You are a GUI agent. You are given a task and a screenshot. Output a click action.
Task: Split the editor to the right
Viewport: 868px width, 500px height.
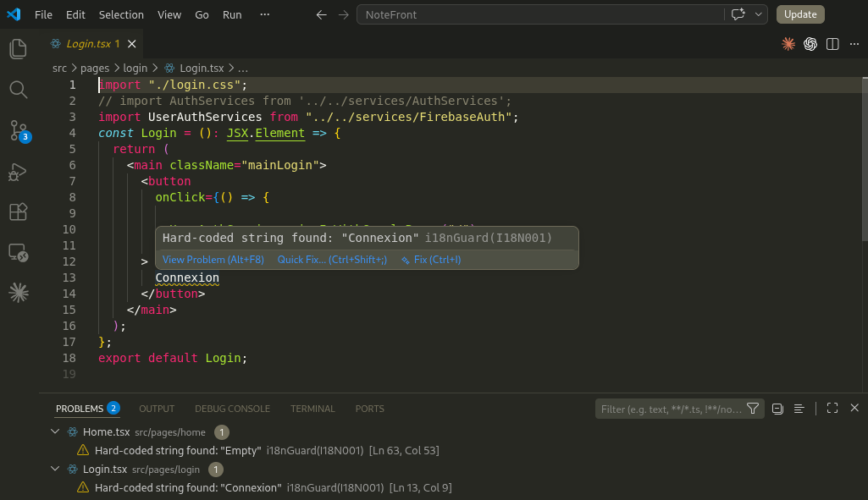pos(832,44)
